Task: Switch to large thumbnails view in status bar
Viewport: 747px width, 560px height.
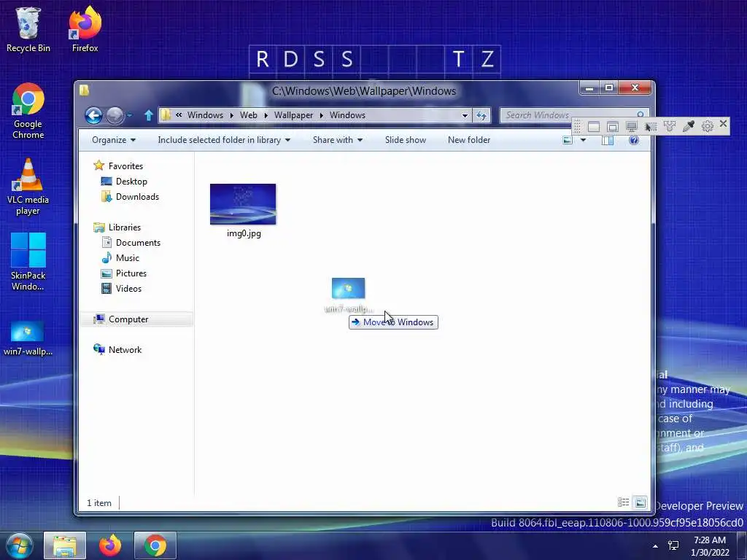Action: click(x=640, y=502)
